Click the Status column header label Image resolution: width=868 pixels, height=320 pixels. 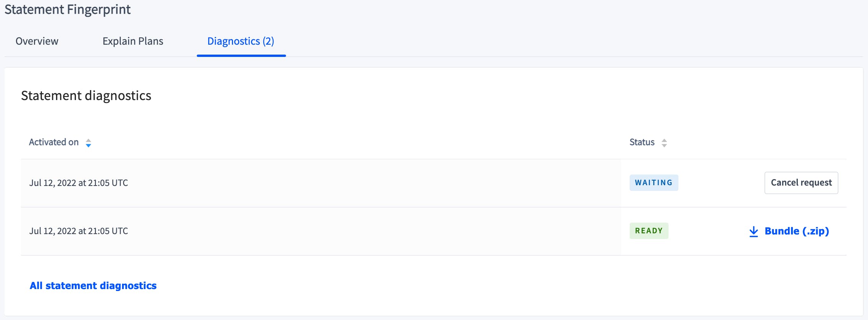pos(642,142)
